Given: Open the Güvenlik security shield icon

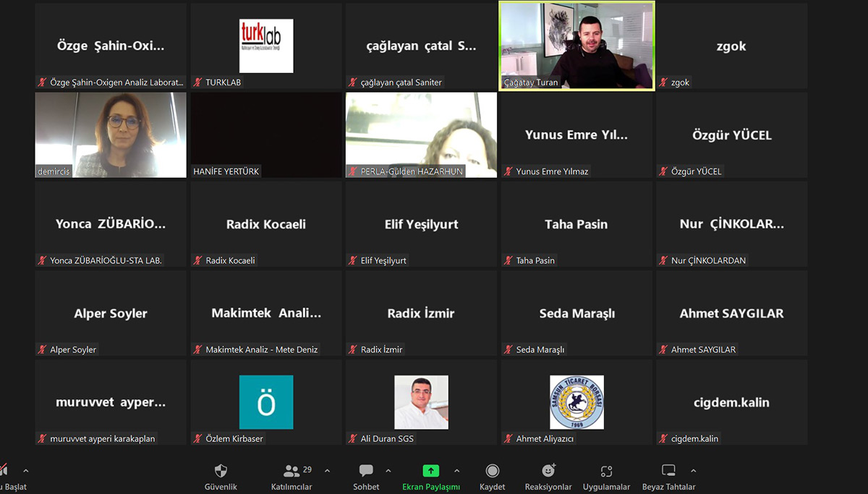Looking at the screenshot, I should [221, 472].
